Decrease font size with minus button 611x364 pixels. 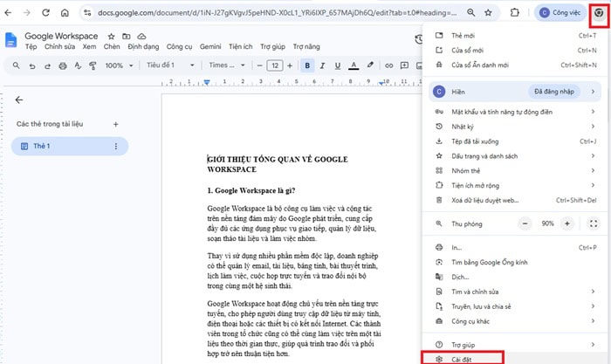click(260, 65)
